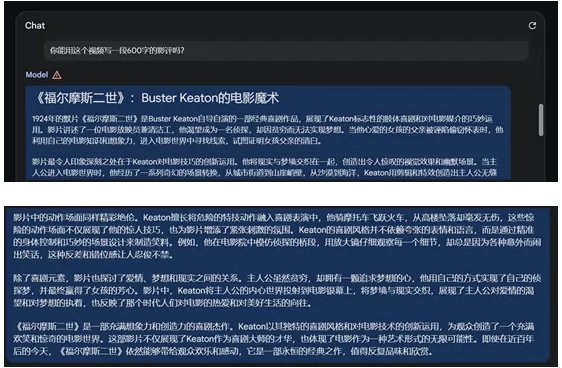Image resolution: width=562 pixels, height=368 pixels.
Task: Click the prompt asking for 600字的影评
Action: (x=117, y=50)
